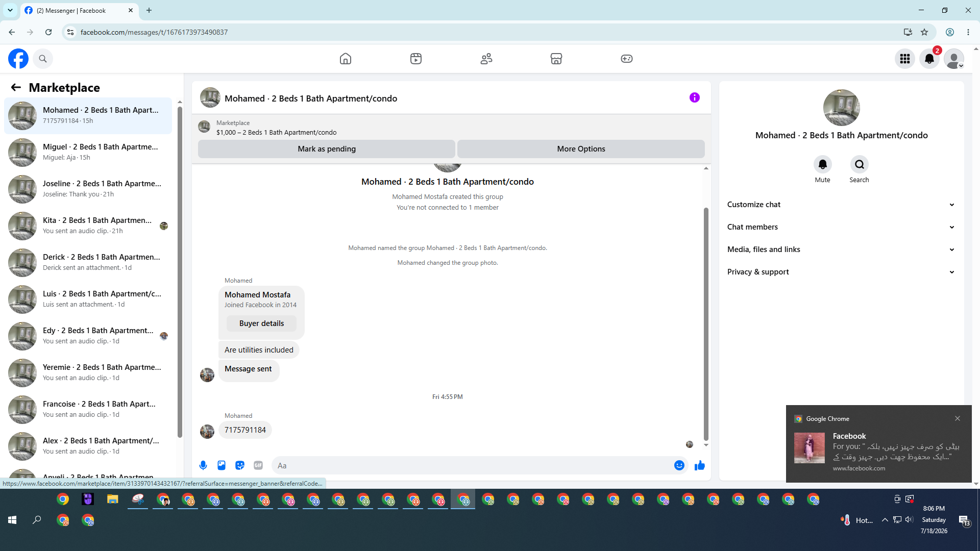Screen dimensions: 980x551
Task: Open the Facebook search icon
Action: [x=43, y=59]
